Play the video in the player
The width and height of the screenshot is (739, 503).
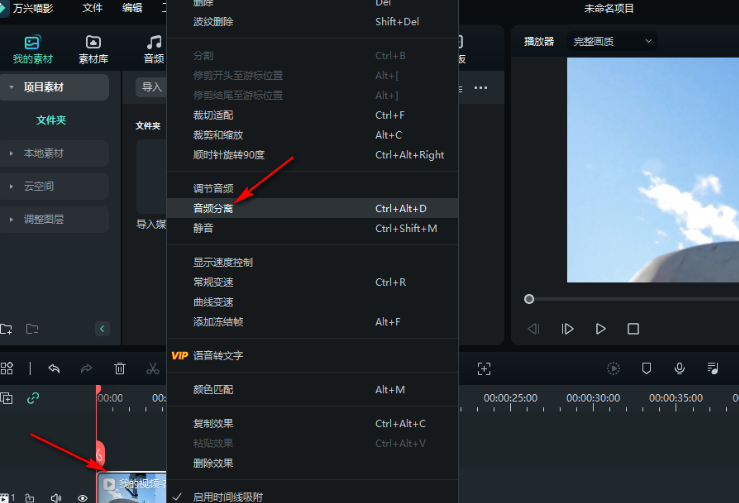tap(600, 329)
